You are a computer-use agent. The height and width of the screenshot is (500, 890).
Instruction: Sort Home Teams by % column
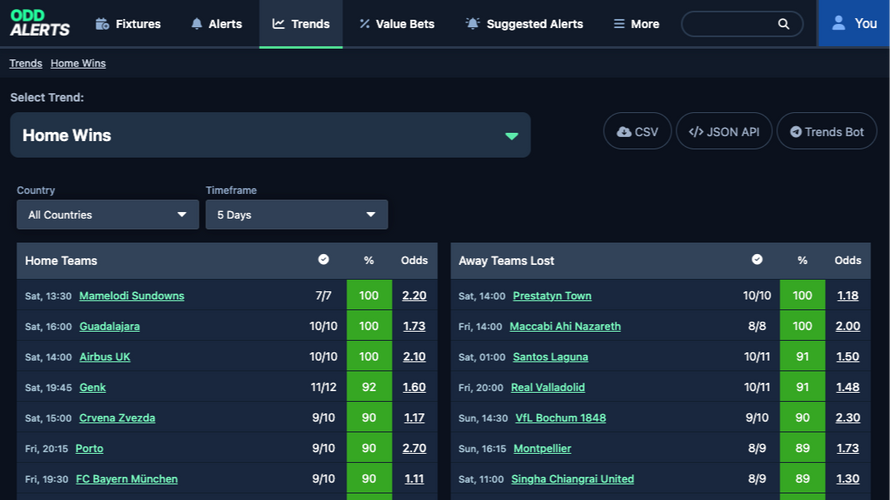tap(369, 260)
